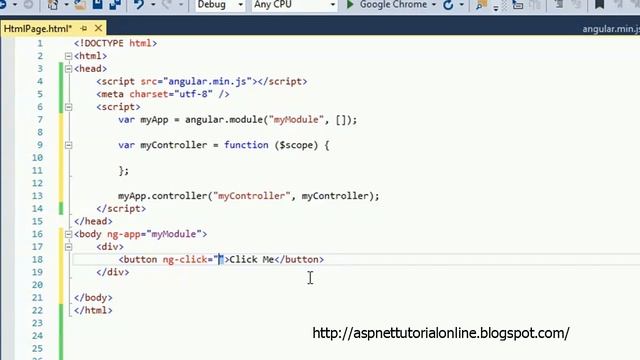The height and width of the screenshot is (360, 640).
Task: Click the New Project toolbar icon
Action: point(53,4)
